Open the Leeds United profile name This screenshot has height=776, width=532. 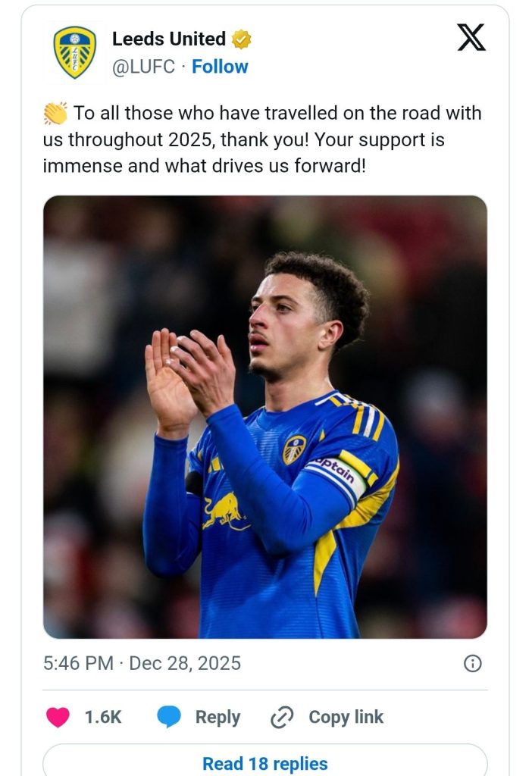pyautogui.click(x=169, y=39)
